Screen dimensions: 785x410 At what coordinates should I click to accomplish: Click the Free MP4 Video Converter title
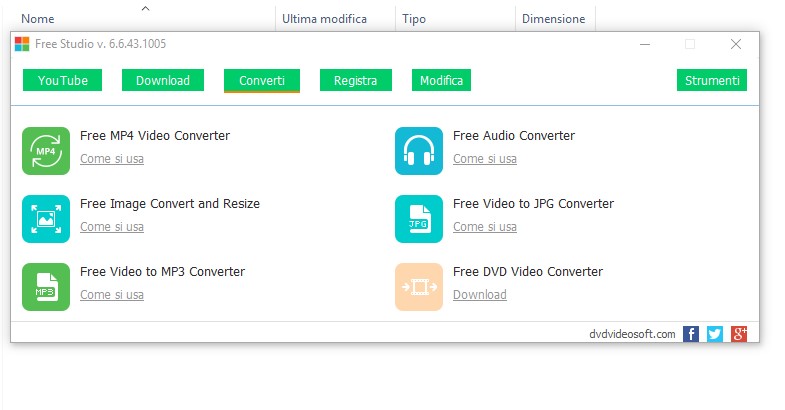[x=155, y=136]
